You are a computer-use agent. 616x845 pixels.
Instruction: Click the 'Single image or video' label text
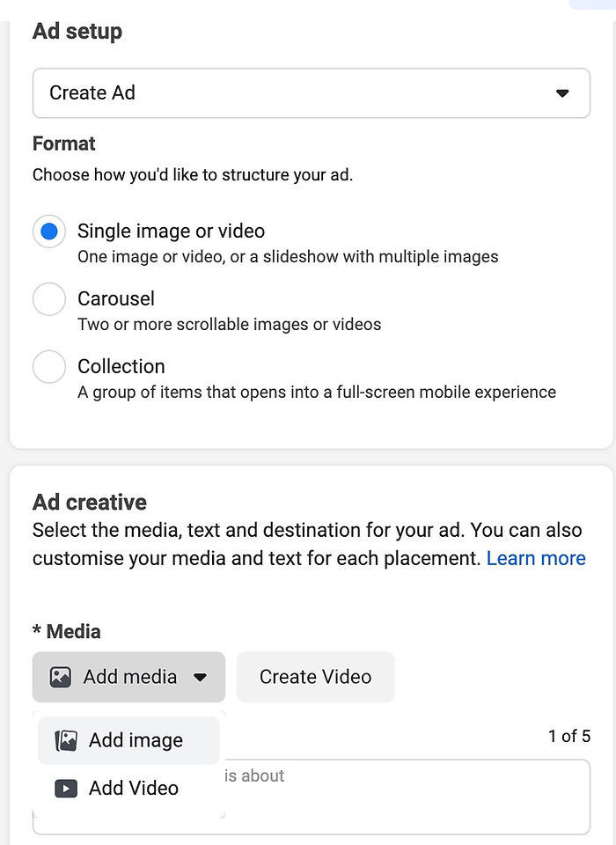point(171,231)
